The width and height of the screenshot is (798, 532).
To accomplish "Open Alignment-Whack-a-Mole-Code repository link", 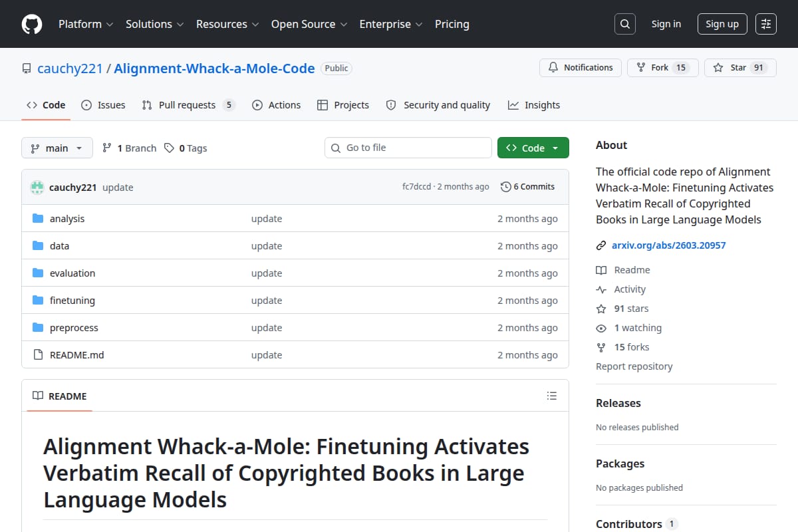I will click(x=214, y=68).
